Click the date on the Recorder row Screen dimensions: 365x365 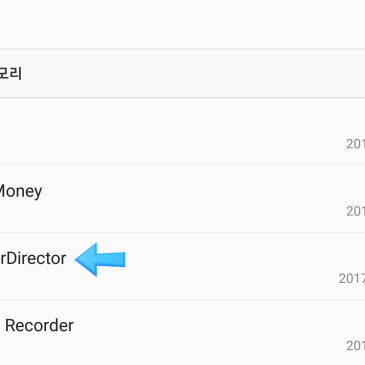[x=355, y=346]
